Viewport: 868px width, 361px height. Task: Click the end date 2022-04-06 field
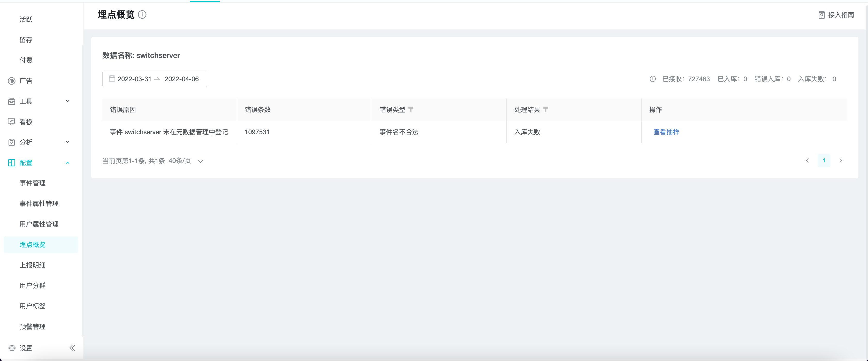(181, 79)
